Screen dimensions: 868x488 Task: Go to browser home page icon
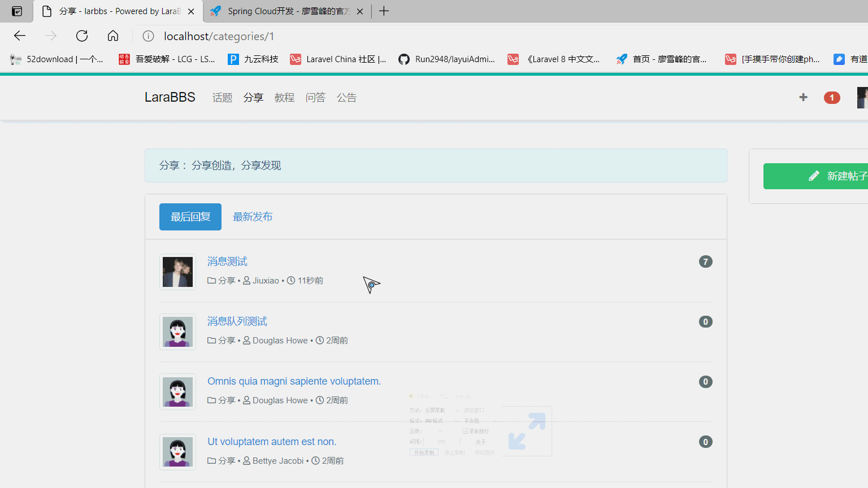(x=113, y=36)
